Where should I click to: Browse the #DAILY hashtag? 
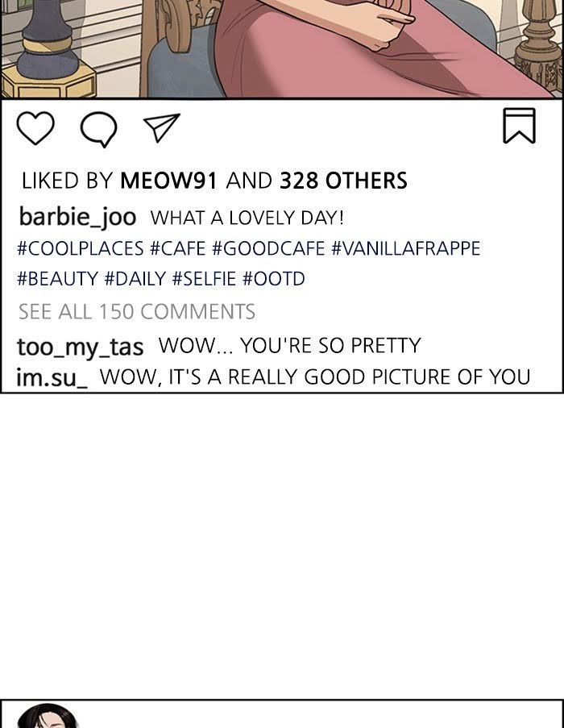[x=135, y=280]
